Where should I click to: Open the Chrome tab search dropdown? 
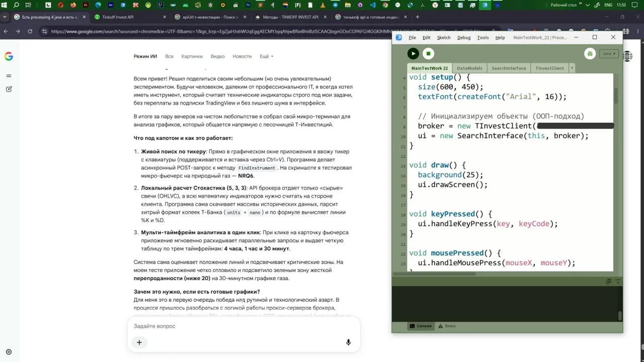[x=5, y=17]
